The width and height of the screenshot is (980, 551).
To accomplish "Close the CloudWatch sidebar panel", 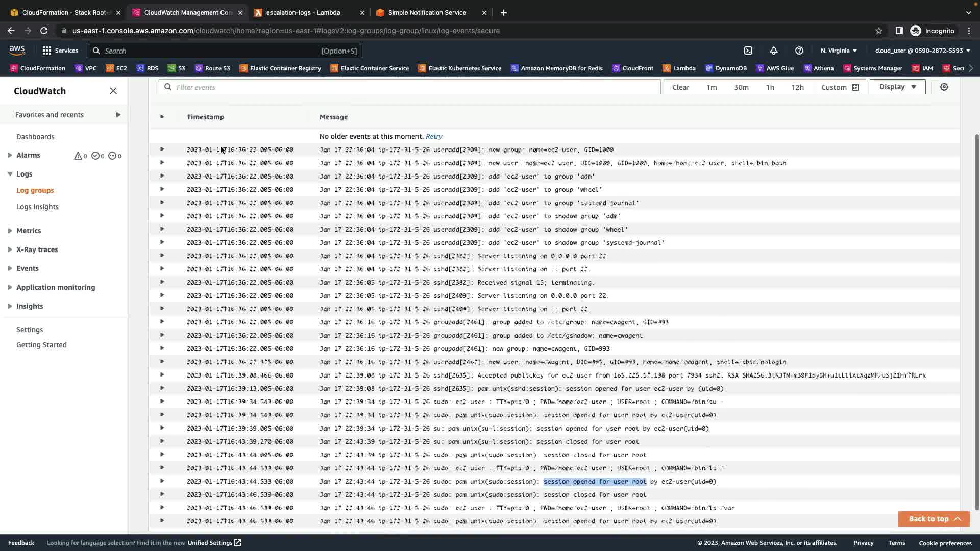I will 113,91.
